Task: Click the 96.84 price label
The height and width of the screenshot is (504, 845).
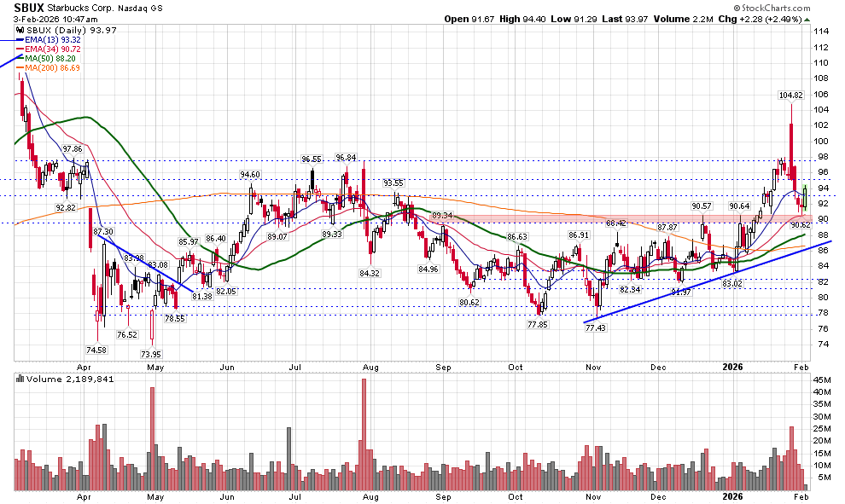Action: pos(346,157)
